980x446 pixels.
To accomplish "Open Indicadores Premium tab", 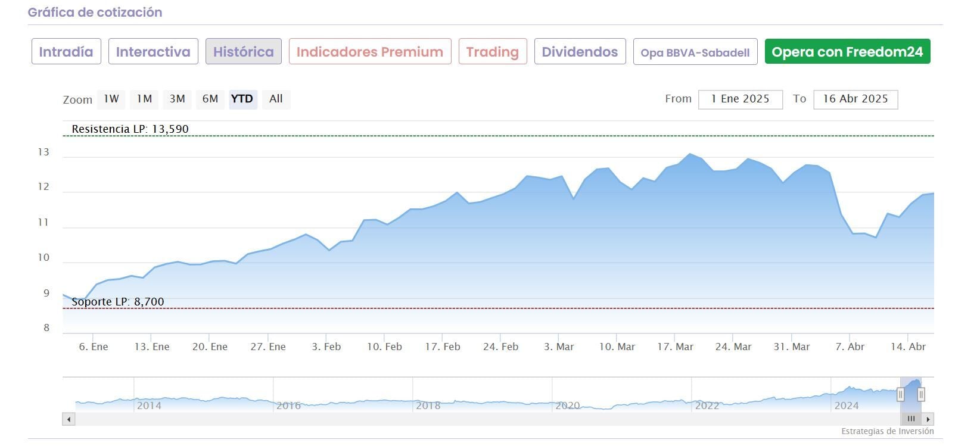I will [x=370, y=52].
